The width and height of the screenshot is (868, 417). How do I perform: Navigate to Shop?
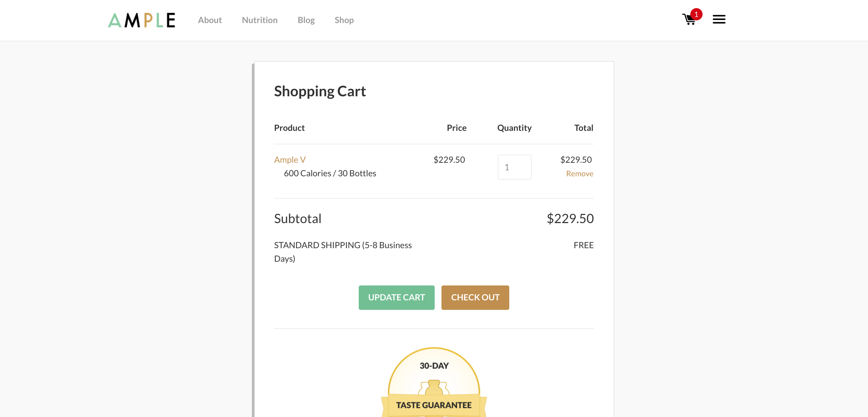point(344,20)
